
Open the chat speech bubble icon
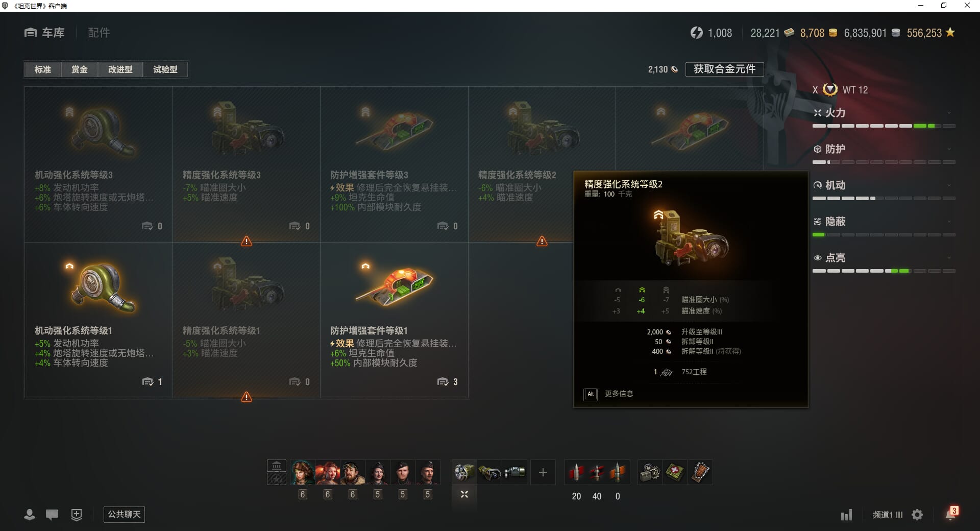click(x=52, y=515)
